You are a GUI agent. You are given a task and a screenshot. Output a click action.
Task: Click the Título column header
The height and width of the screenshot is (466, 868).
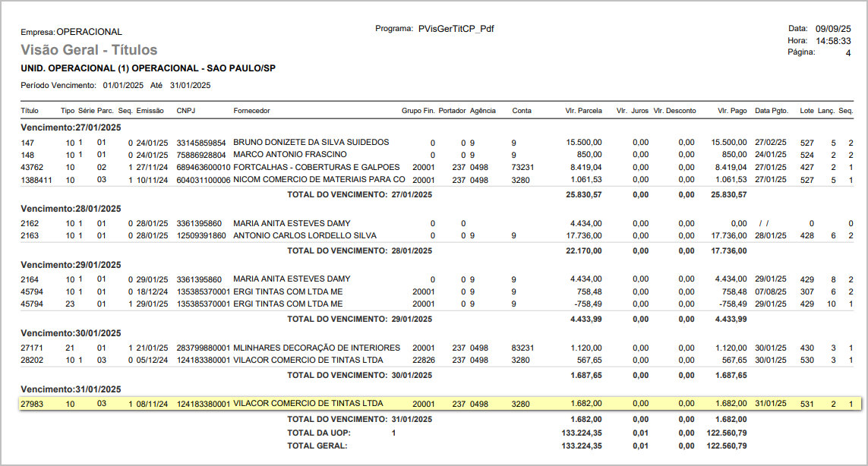tap(30, 111)
